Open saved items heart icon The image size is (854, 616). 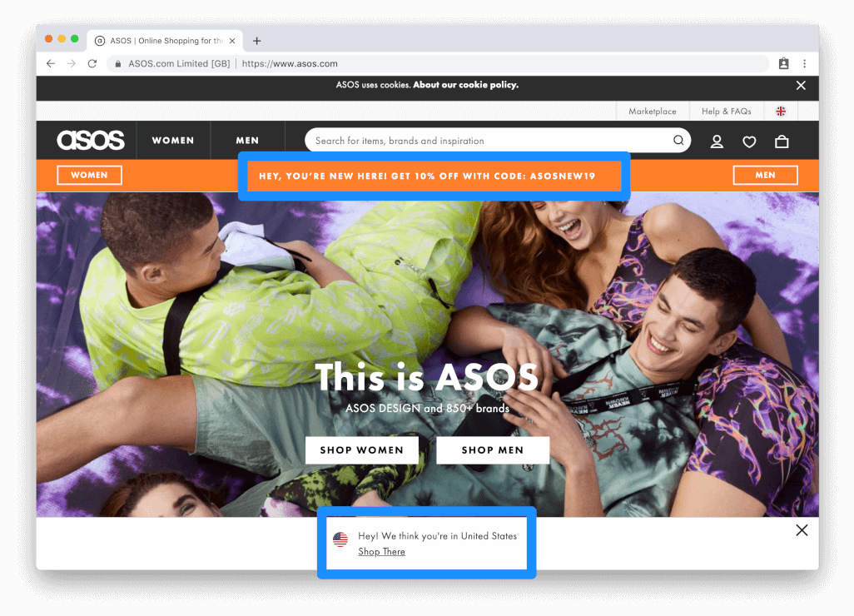[749, 142]
